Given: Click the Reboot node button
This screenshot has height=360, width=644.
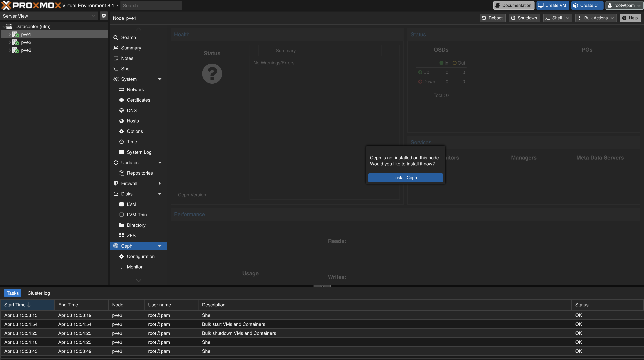Looking at the screenshot, I should [x=492, y=18].
